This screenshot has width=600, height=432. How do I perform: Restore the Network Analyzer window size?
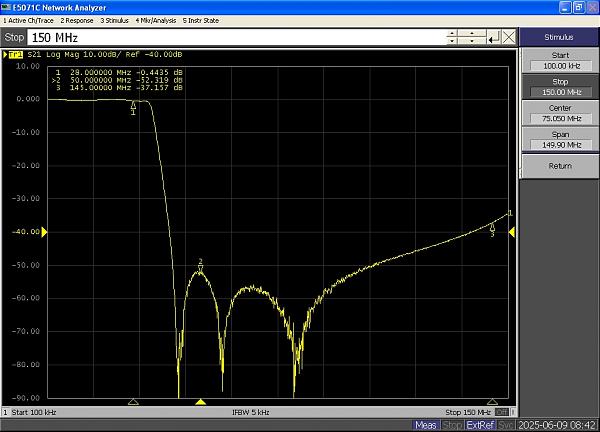point(579,7)
